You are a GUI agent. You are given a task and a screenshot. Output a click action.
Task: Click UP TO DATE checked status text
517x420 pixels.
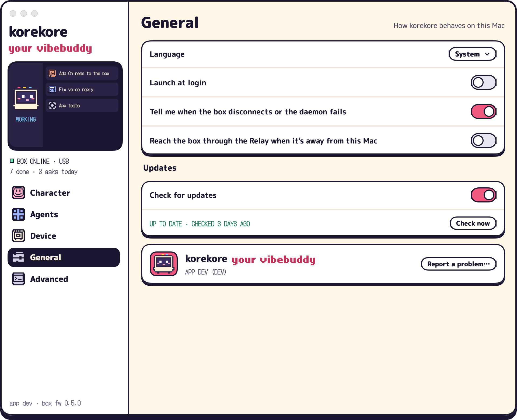pos(200,224)
